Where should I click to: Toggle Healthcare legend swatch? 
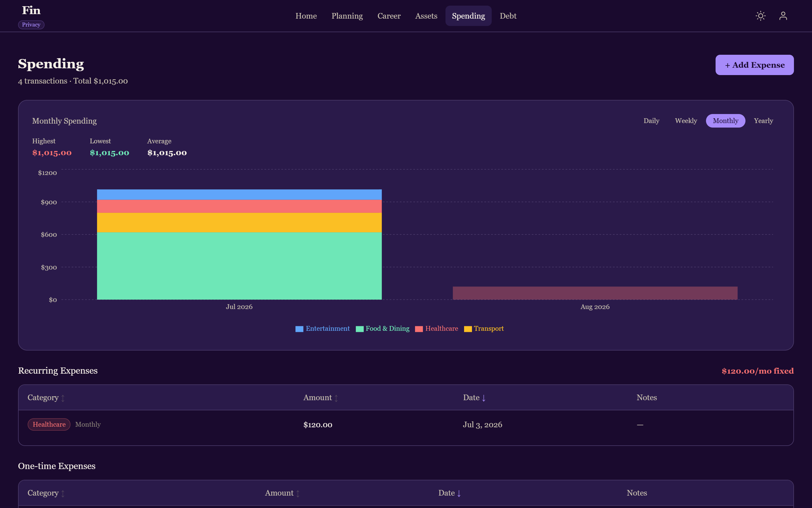pyautogui.click(x=419, y=329)
